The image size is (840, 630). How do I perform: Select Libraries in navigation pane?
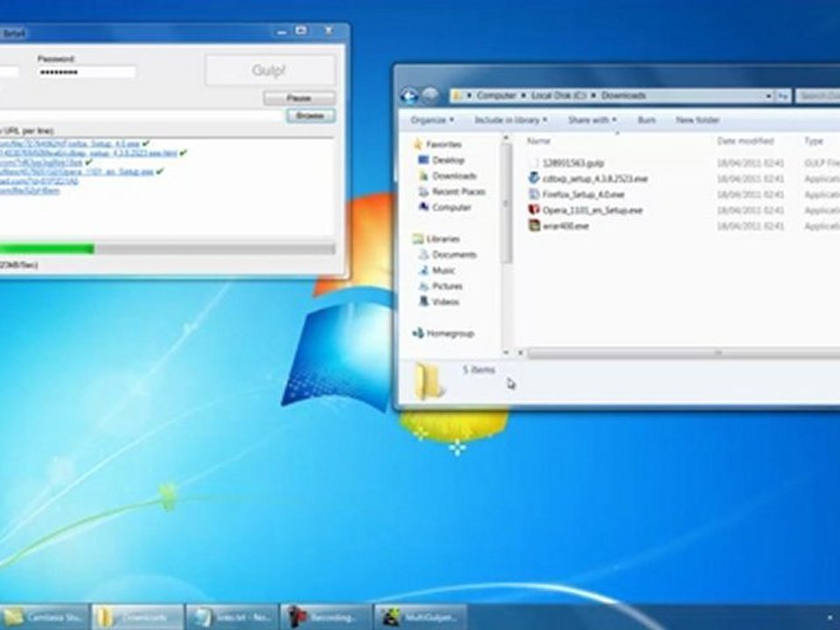point(443,239)
